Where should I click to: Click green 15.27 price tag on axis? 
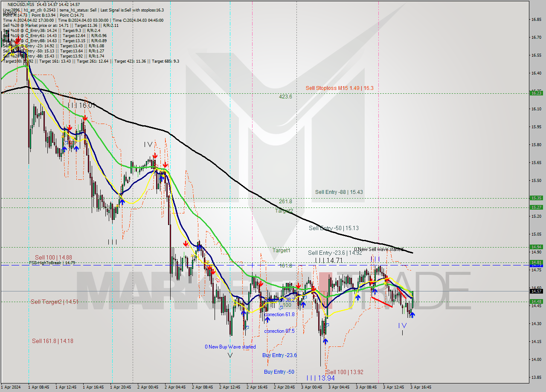pos(536,207)
